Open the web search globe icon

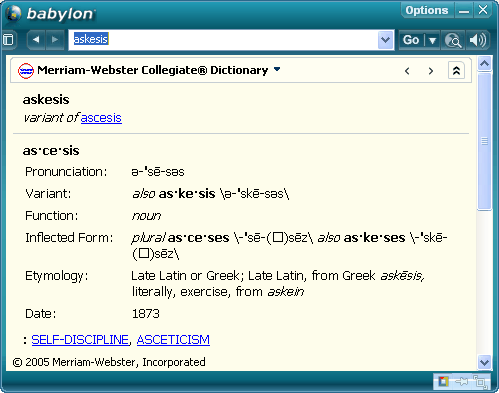(x=453, y=40)
